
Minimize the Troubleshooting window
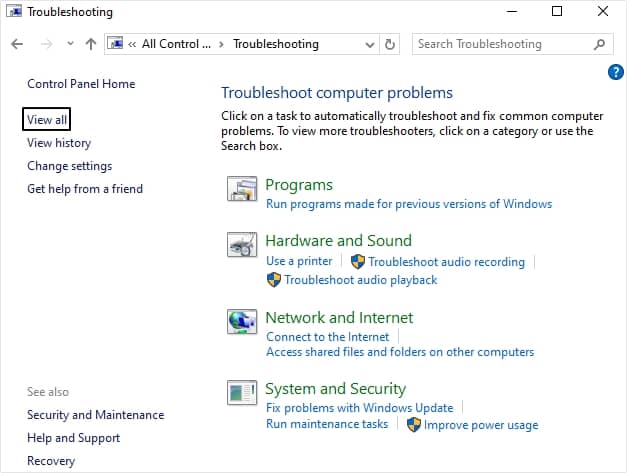point(512,12)
